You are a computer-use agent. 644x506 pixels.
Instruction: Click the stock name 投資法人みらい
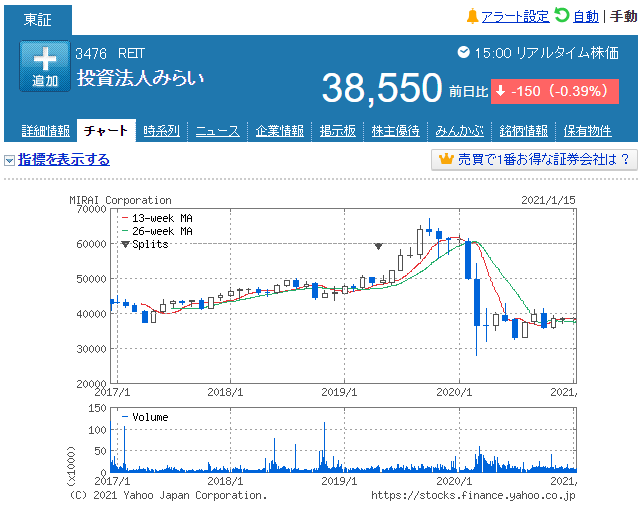click(140, 78)
